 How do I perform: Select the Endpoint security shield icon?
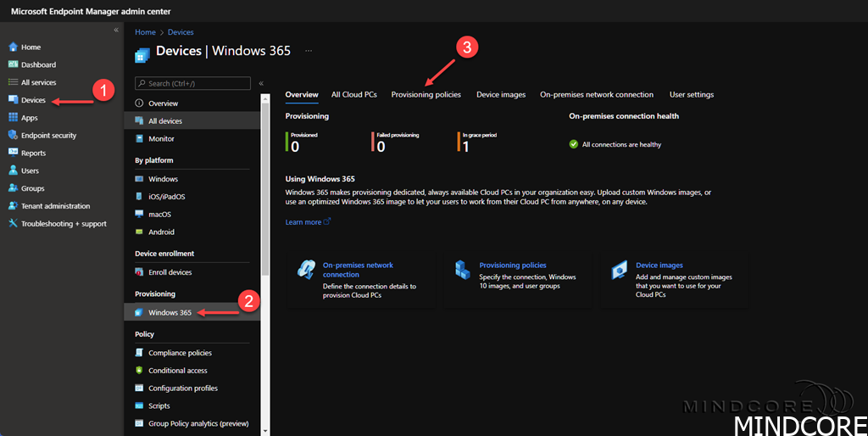(13, 136)
